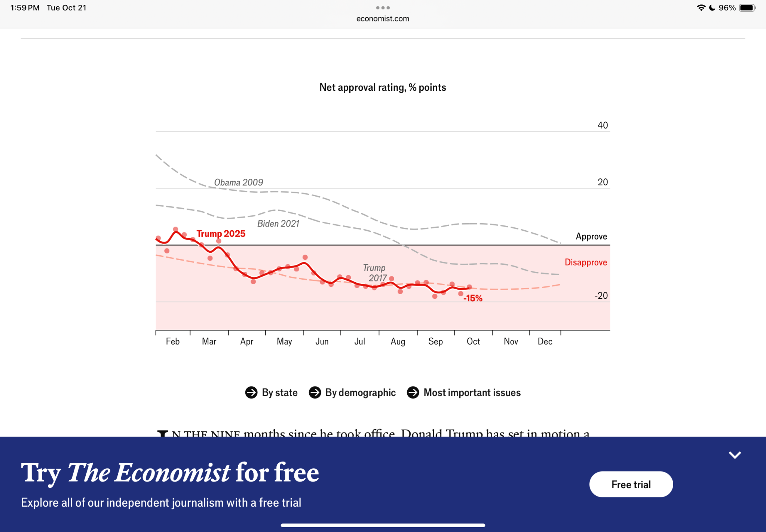
Task: Open the By demographic view
Action: point(360,393)
